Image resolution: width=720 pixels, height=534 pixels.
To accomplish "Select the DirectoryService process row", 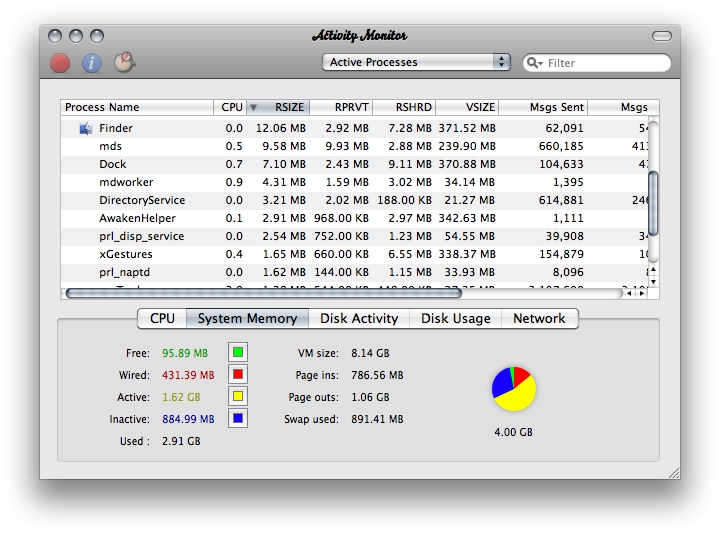I will 354,200.
